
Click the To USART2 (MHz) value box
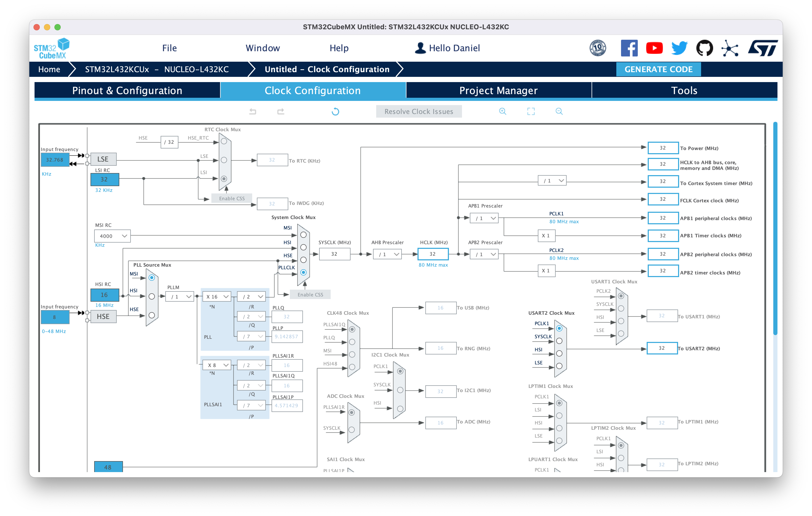(662, 348)
